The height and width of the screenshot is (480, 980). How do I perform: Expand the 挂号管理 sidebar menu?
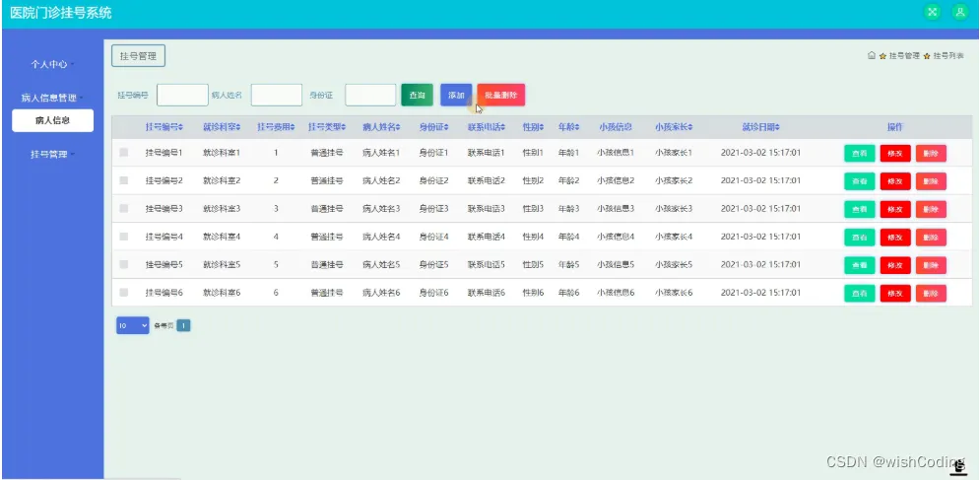(52, 154)
